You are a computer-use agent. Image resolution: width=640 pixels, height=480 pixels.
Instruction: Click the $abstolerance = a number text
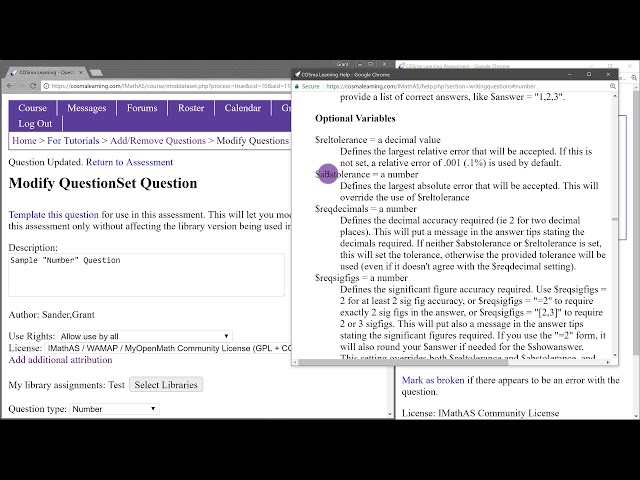(x=367, y=174)
